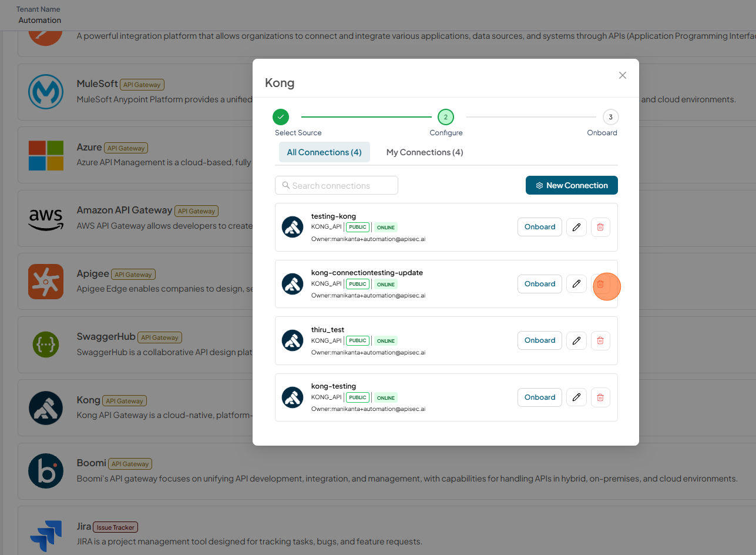Close the Kong dialog
756x555 pixels.
click(623, 75)
